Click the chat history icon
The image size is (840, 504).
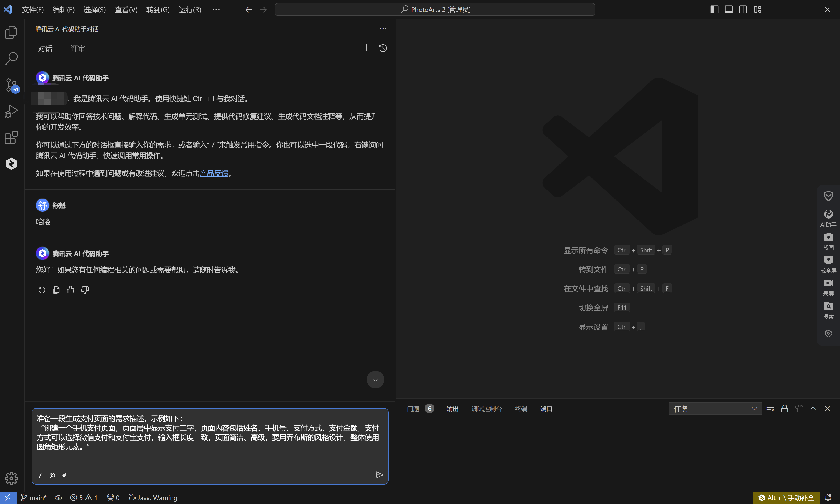coord(383,48)
